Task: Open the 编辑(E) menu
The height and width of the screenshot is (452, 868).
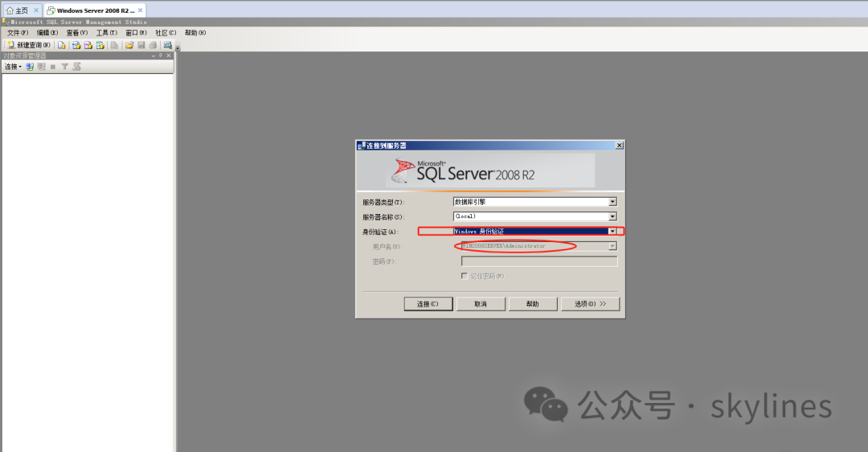Action: tap(47, 33)
